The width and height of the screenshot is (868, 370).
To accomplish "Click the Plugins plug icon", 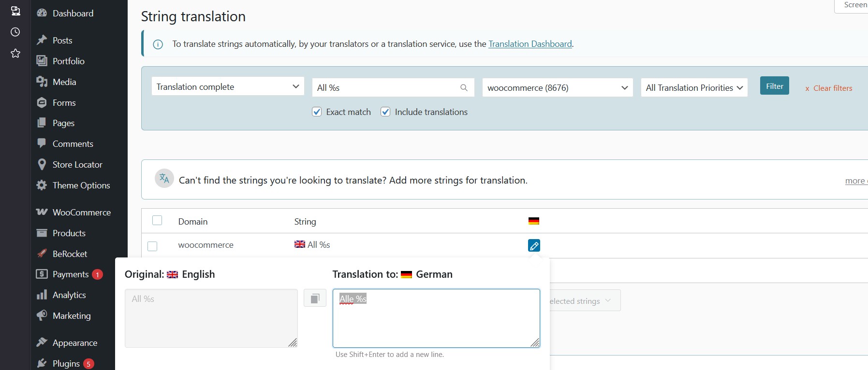I will pos(42,363).
